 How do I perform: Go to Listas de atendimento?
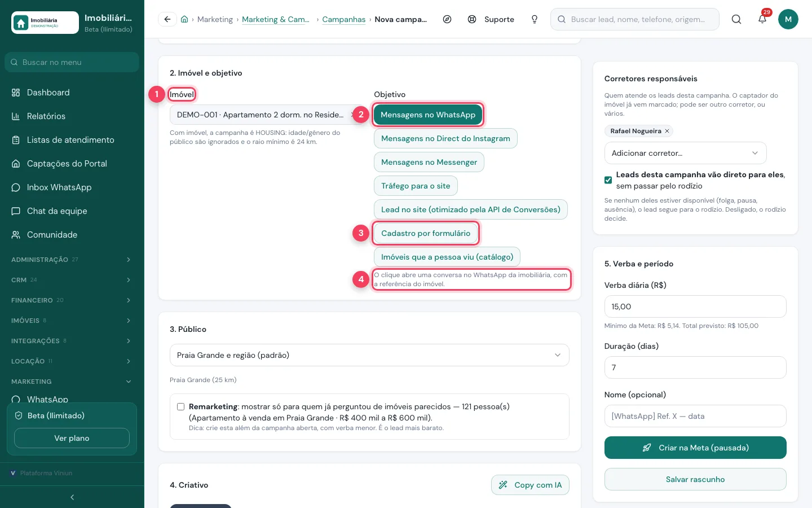click(72, 140)
